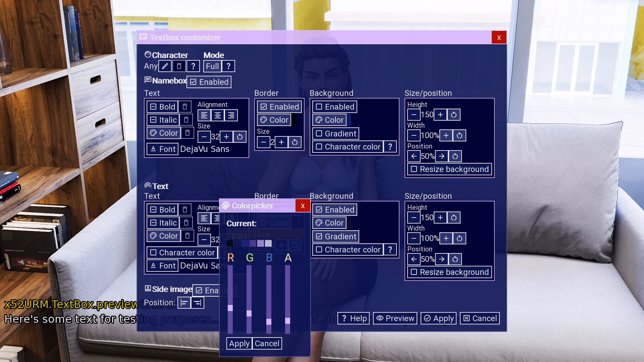This screenshot has height=362, width=644.
Task: Pick the black swatch in Colorpicker
Action: click(x=230, y=243)
